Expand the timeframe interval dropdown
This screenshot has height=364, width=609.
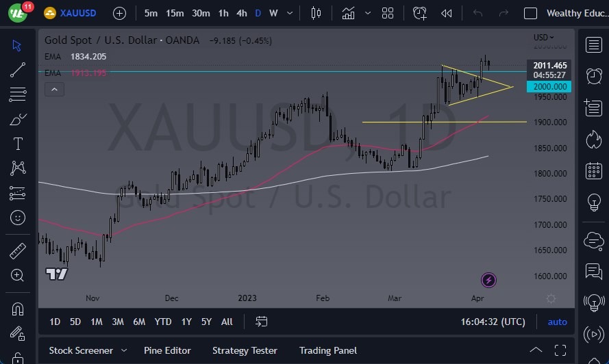click(x=290, y=13)
